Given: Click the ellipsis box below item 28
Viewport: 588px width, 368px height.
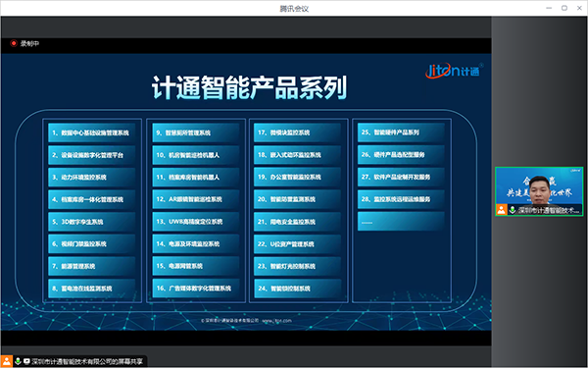Looking at the screenshot, I should [401, 222].
